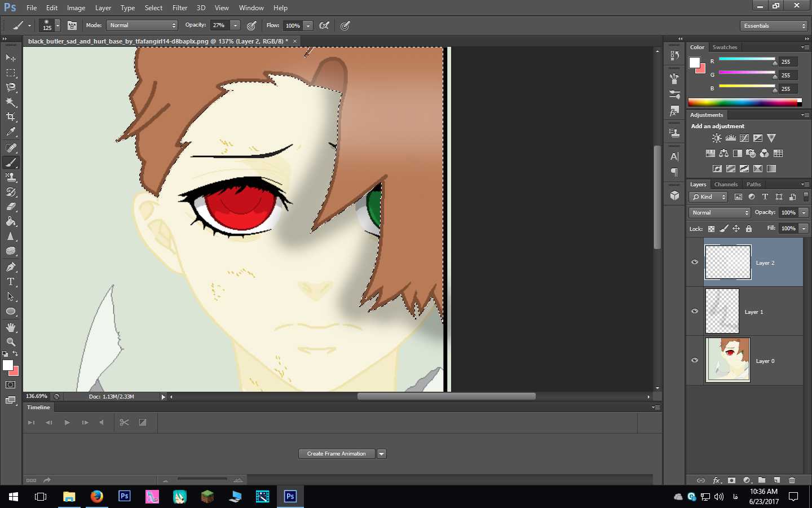
Task: Click Create Frame Animation button
Action: [x=337, y=454]
